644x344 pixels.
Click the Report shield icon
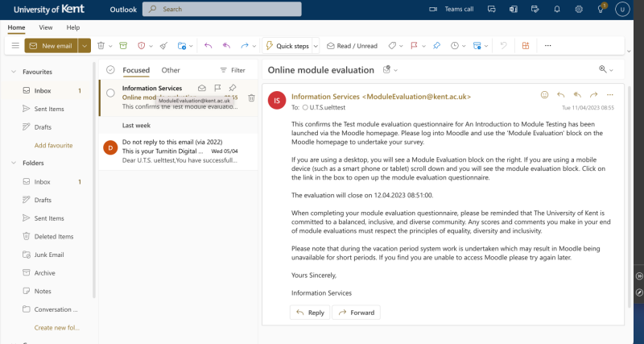(x=142, y=46)
